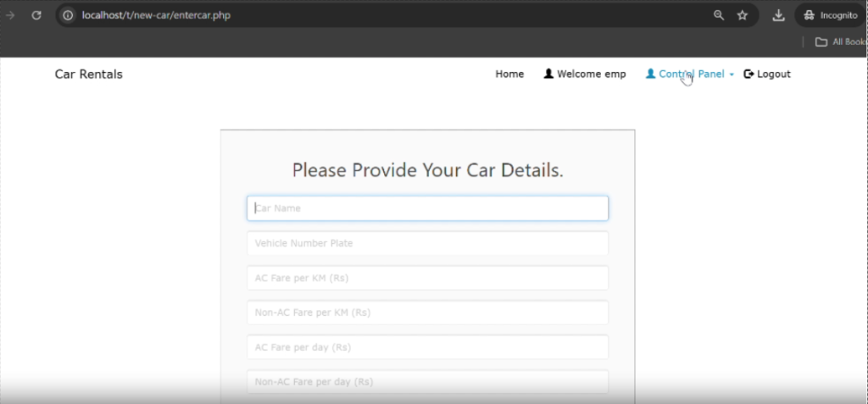This screenshot has width=868, height=404.
Task: Open the Car Rentals brand link
Action: click(x=88, y=75)
